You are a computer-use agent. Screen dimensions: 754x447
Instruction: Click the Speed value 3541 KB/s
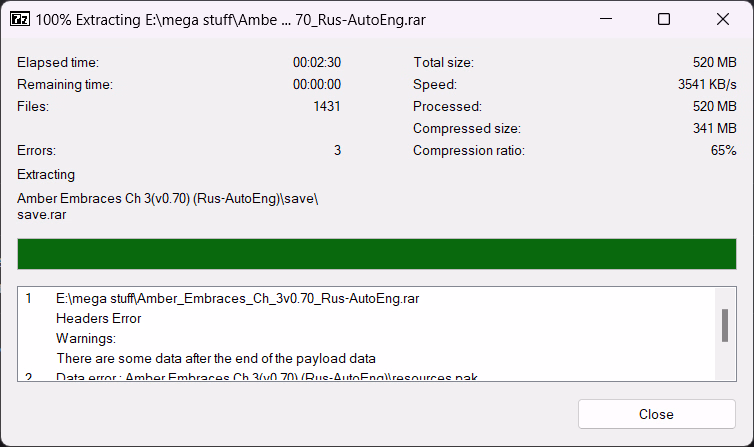tap(707, 84)
